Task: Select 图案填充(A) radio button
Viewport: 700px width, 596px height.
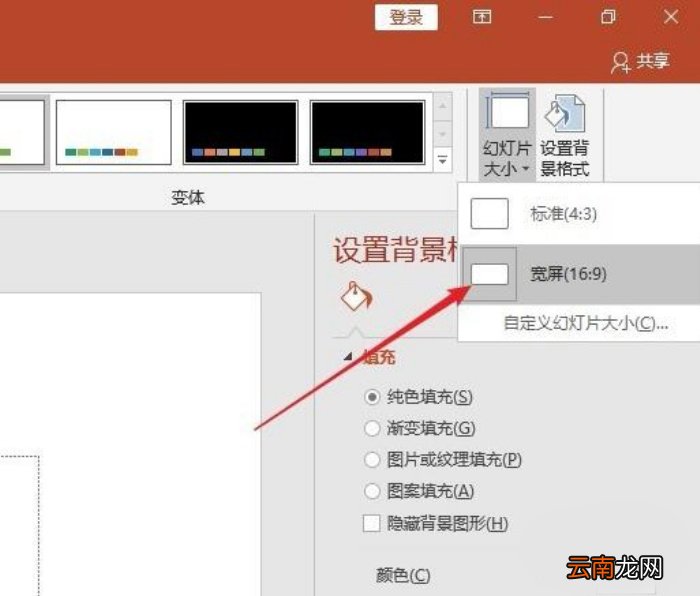Action: (372, 491)
